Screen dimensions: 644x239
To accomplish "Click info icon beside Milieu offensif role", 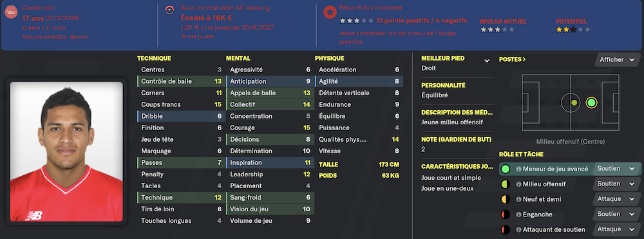I will coord(518,184).
